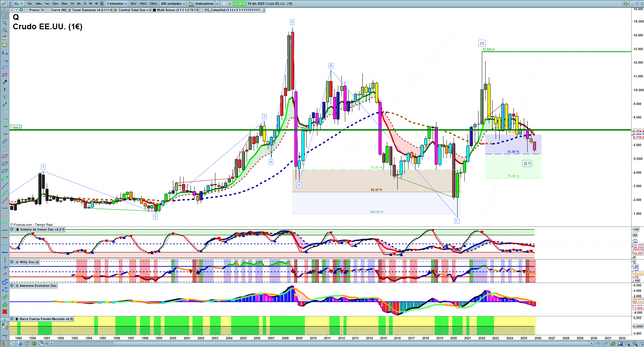Click the green thumbs up icon

[x=5, y=304]
